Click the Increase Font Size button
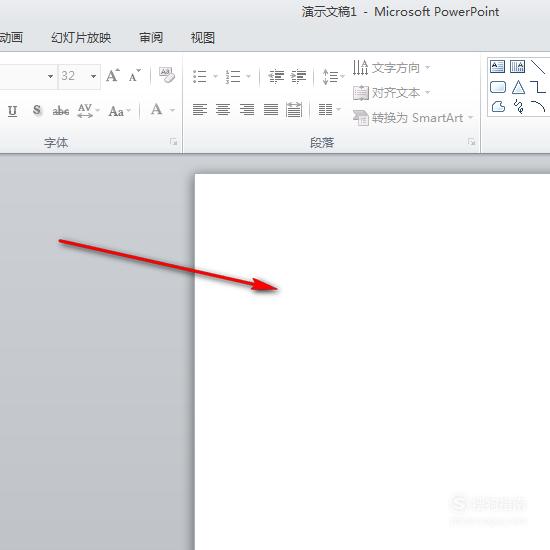 113,76
